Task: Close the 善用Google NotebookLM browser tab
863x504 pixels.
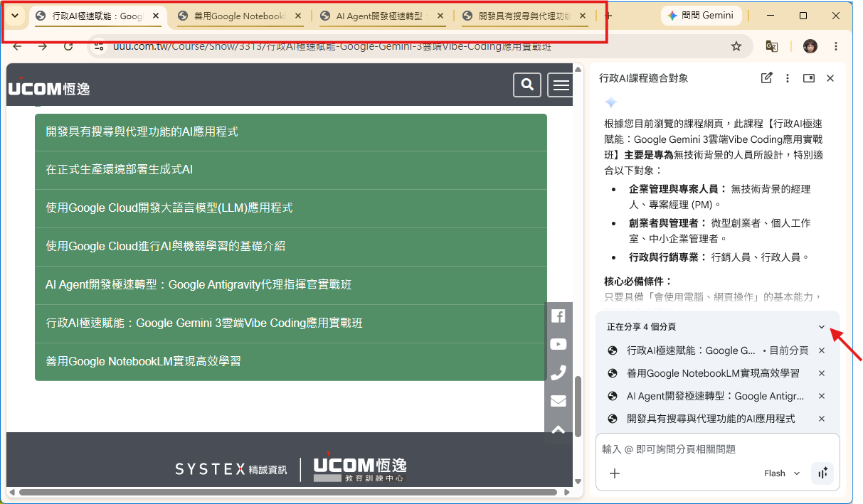Action: 297,16
